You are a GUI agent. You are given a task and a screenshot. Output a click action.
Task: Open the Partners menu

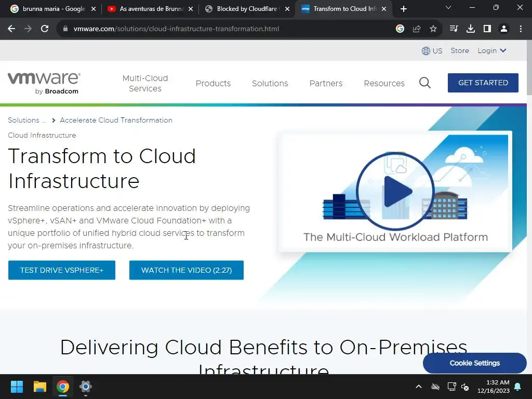pyautogui.click(x=326, y=84)
